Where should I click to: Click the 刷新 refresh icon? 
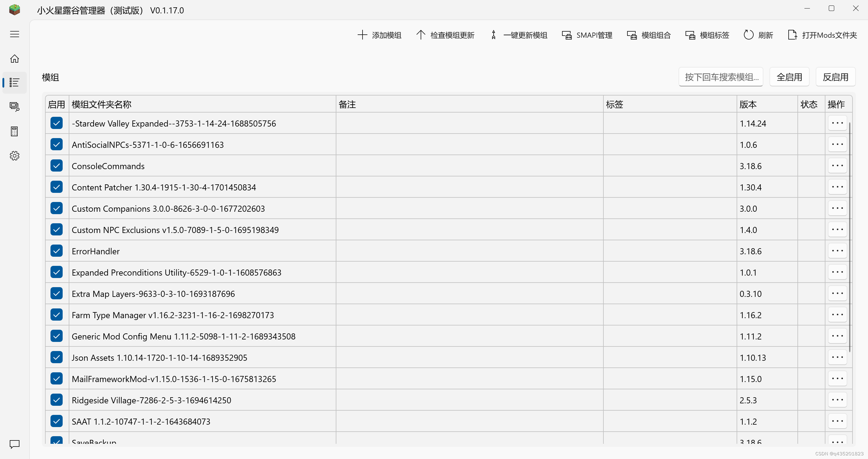[748, 35]
